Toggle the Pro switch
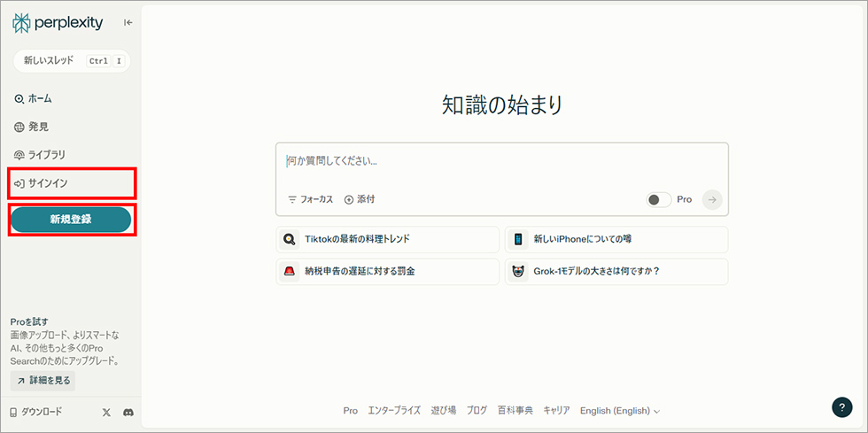 click(658, 200)
